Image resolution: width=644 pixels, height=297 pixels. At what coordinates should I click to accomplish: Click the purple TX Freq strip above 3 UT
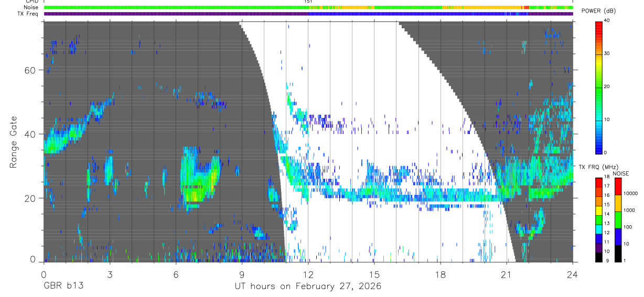[x=110, y=14]
